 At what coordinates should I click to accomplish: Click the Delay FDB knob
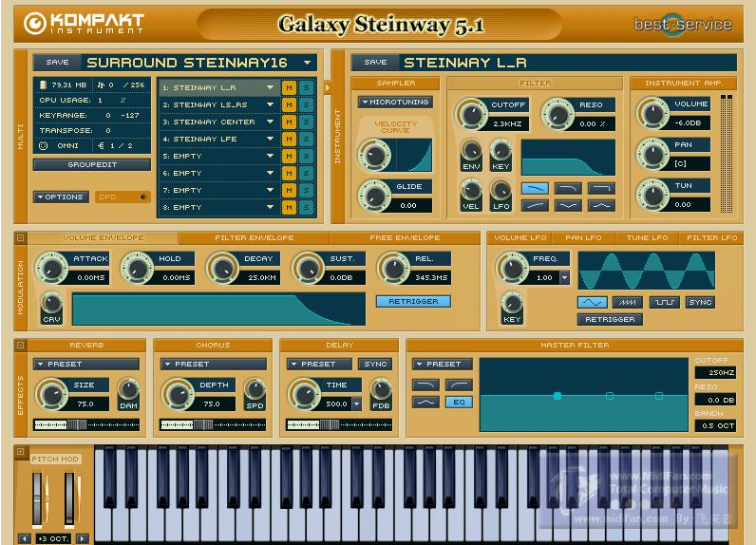pos(381,389)
